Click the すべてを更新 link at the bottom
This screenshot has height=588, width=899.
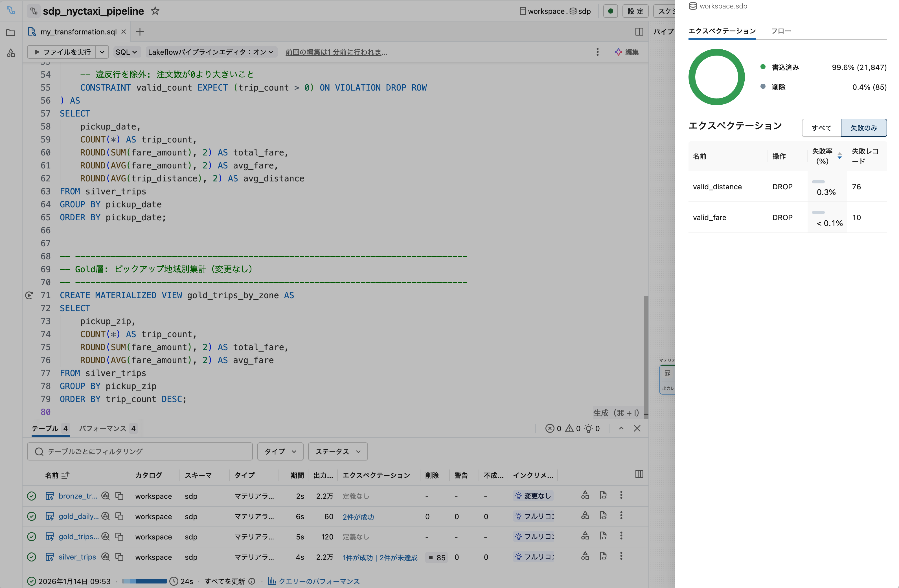pyautogui.click(x=225, y=581)
